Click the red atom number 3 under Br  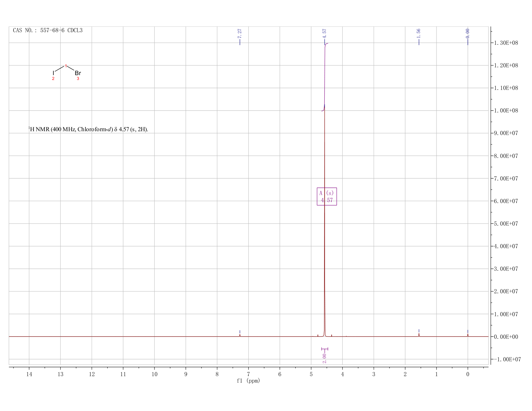78,79
